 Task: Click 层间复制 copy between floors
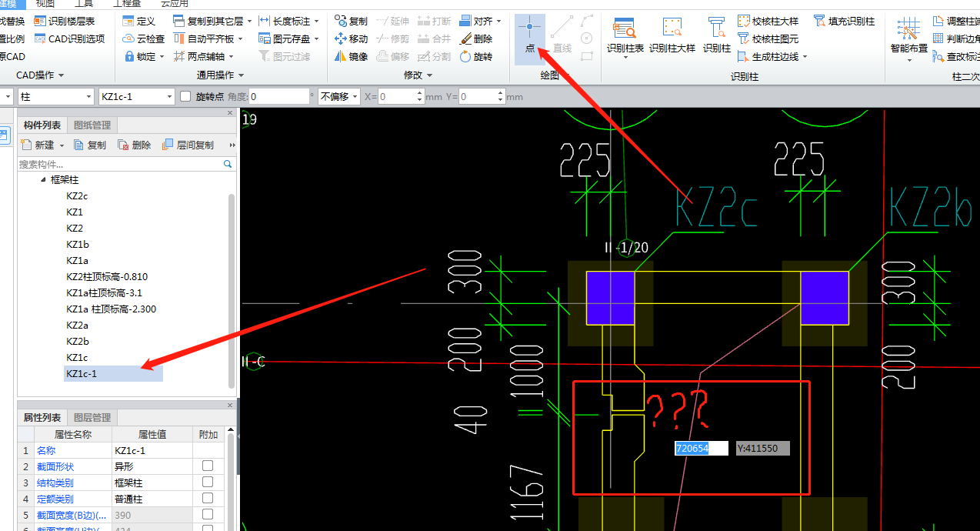(188, 145)
